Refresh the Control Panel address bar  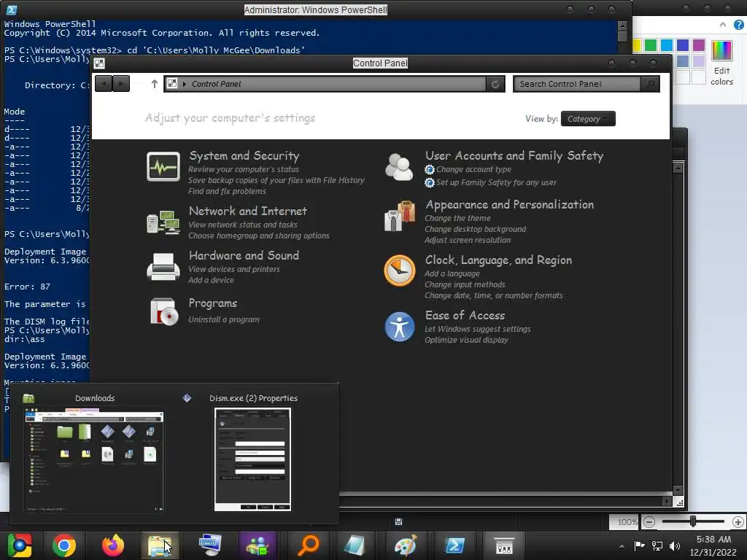click(495, 85)
